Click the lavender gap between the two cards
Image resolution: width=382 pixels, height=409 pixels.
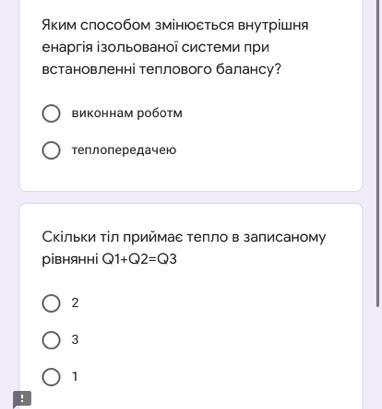coord(191,197)
